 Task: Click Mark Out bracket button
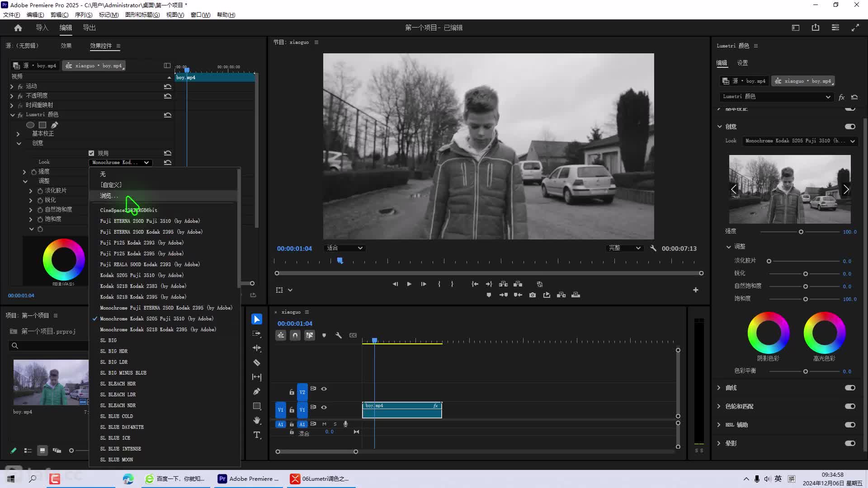[x=452, y=284]
